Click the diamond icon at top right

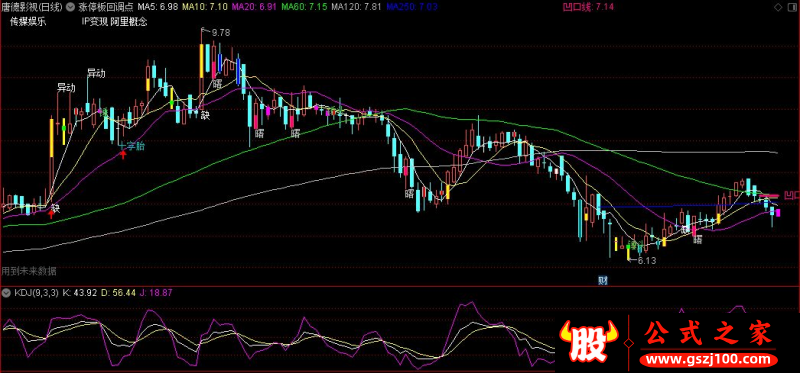coord(777,7)
